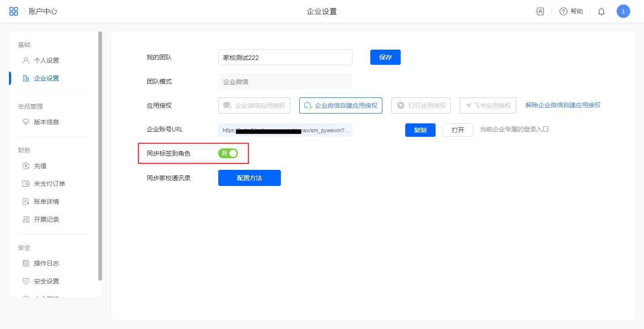
Task: Select 企业微信自建应用授权 option
Action: point(341,105)
